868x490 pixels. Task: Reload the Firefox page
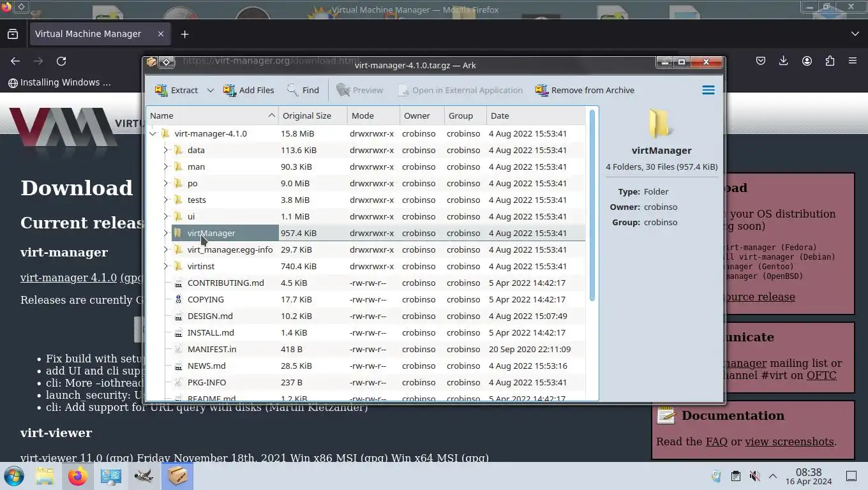[61, 61]
